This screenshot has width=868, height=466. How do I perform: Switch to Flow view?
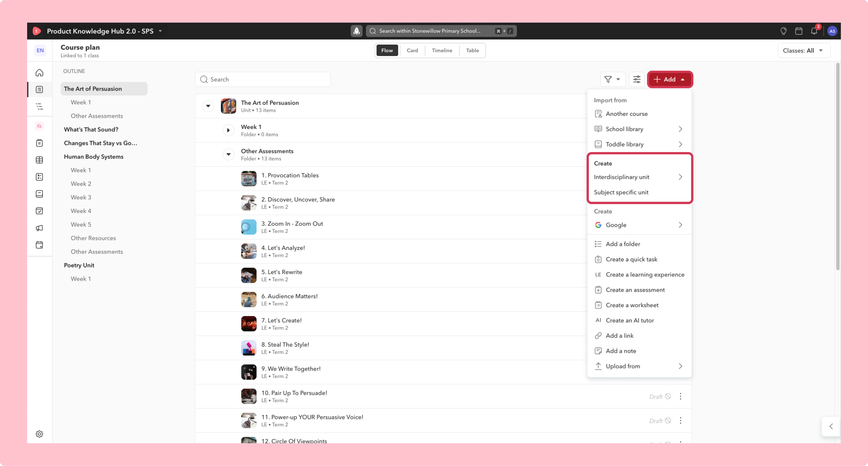[387, 51]
